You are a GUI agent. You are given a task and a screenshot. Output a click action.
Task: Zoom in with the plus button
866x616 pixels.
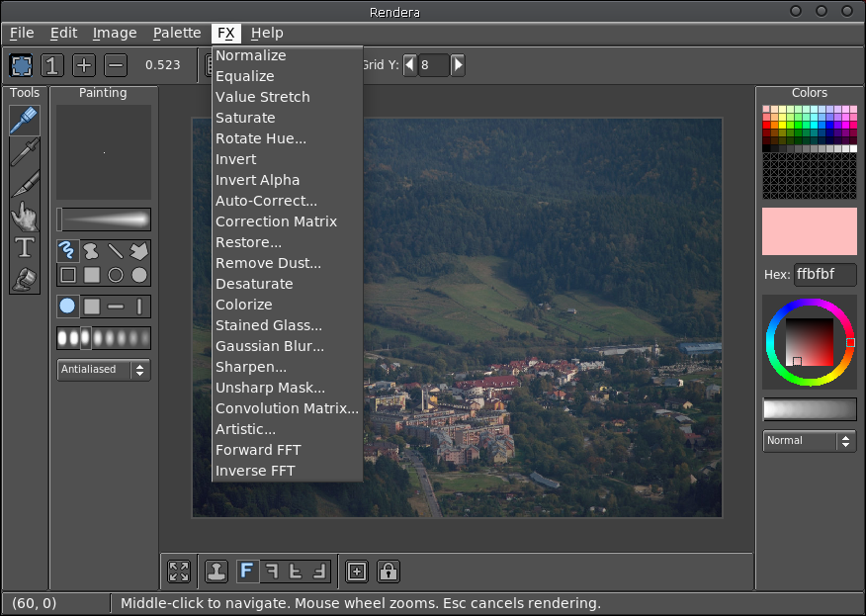tap(84, 65)
